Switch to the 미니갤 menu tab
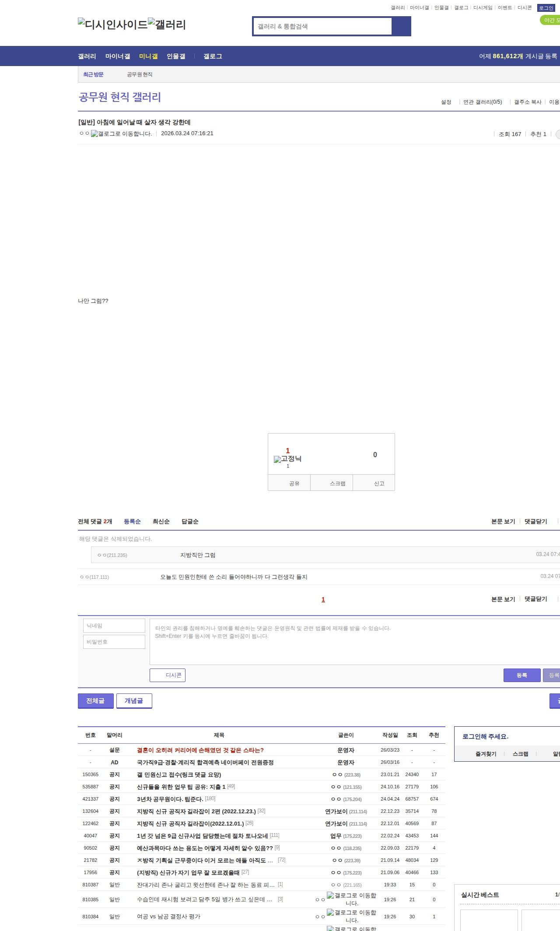The height and width of the screenshot is (931, 560). pos(148,56)
